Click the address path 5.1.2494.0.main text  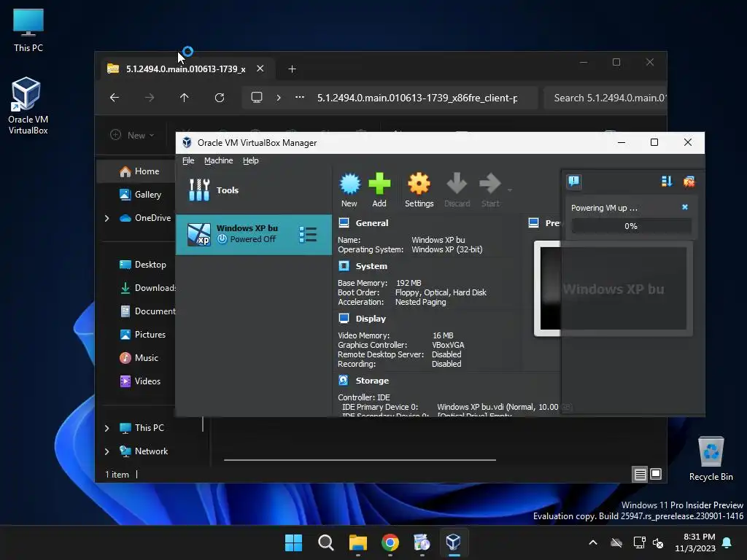417,98
